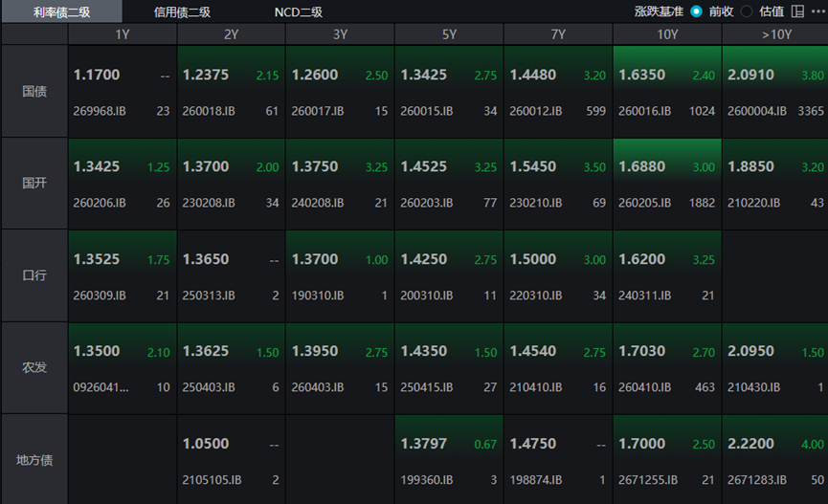Click yield 1.6350 in 国债 10Y
Screen dimensions: 828x504
point(641,75)
